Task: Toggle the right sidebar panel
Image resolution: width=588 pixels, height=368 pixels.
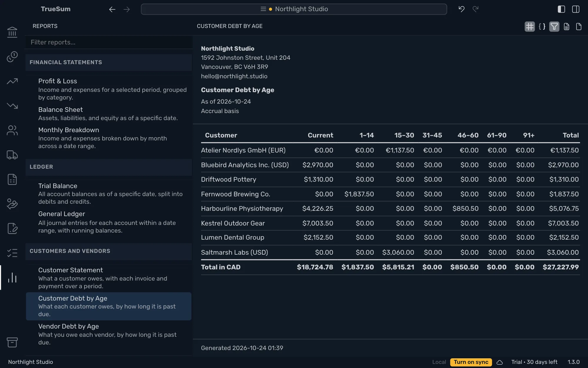Action: (x=576, y=9)
